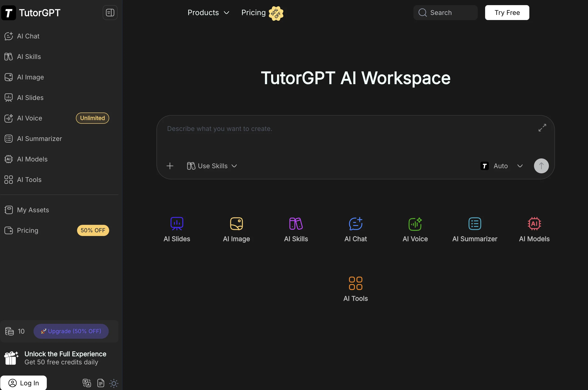Image resolution: width=588 pixels, height=390 pixels.
Task: Click the Search field in the header
Action: 445,13
